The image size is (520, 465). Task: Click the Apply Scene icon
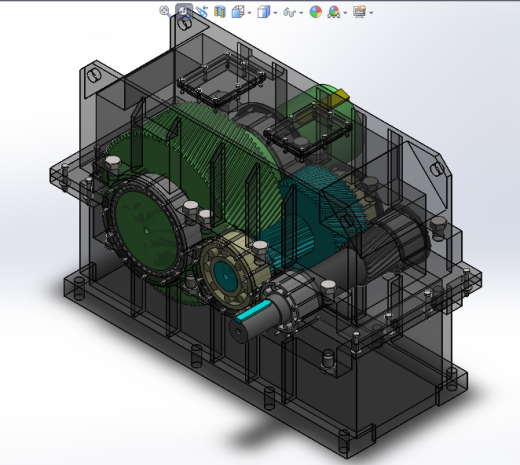pyautogui.click(x=334, y=12)
